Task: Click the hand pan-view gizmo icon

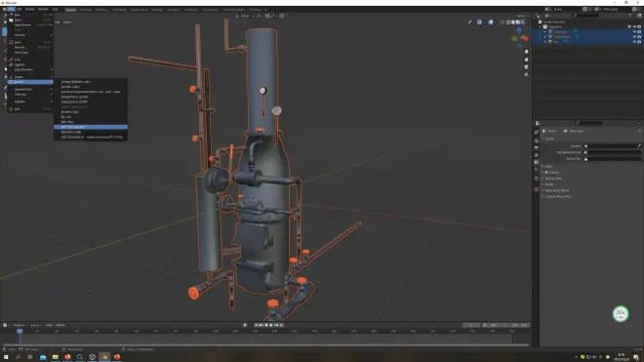Action: 526,60
